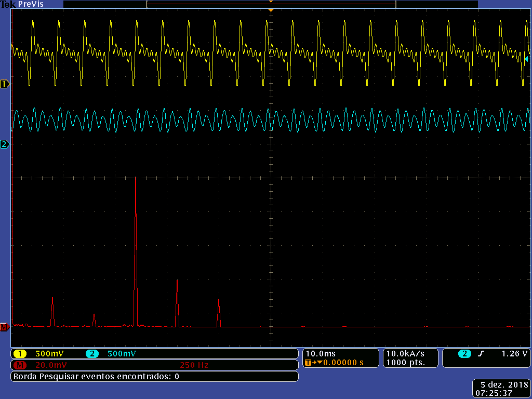Click the Tek logo
Screen dimensions: 532x399
click(x=8, y=4)
